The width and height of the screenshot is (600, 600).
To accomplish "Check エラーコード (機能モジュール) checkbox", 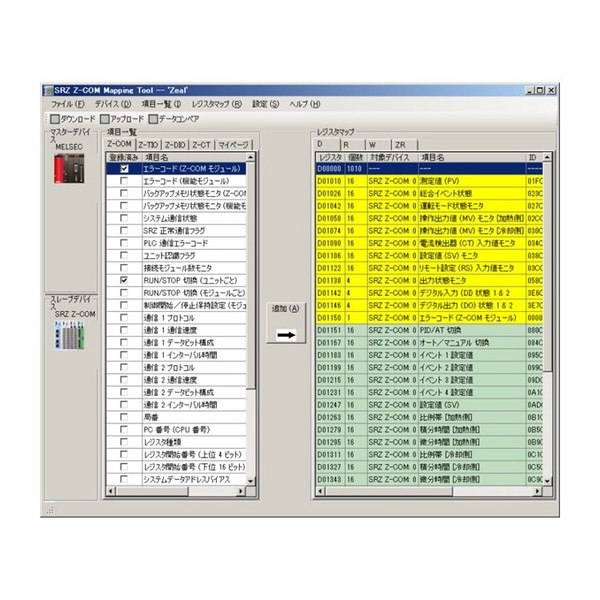I will (124, 181).
